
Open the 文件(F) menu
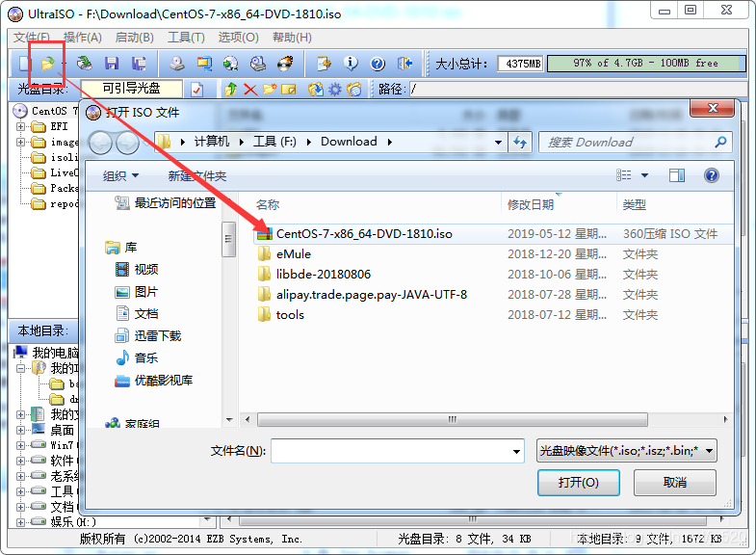(32, 38)
